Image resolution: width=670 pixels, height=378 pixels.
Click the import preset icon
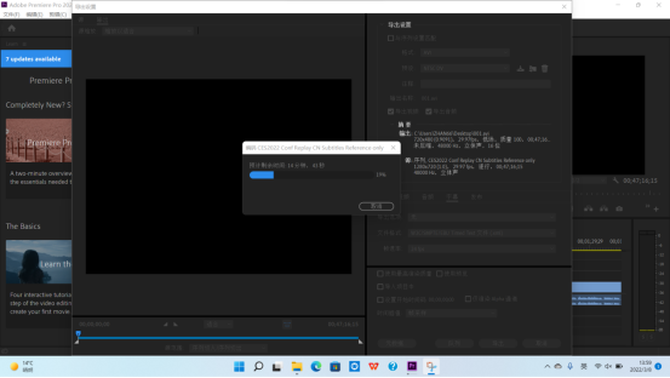pos(532,68)
